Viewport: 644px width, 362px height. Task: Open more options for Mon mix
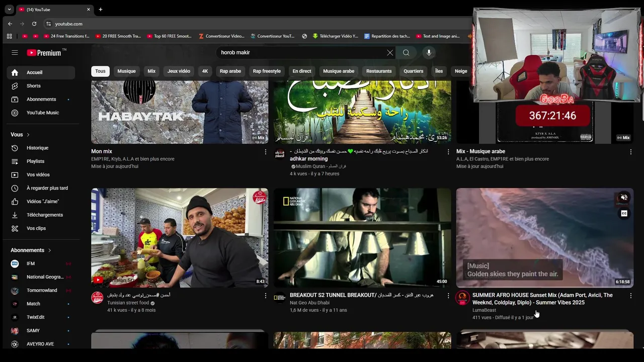266,152
